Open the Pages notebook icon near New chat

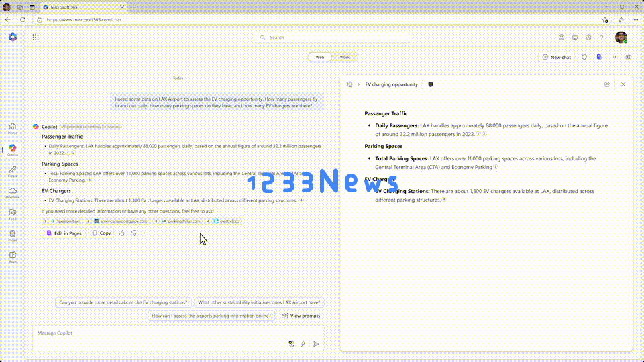click(599, 57)
